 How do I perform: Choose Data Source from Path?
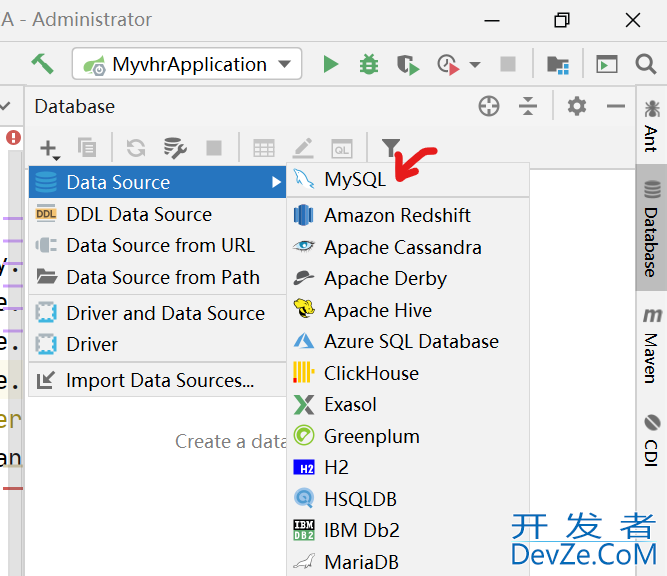(x=157, y=277)
